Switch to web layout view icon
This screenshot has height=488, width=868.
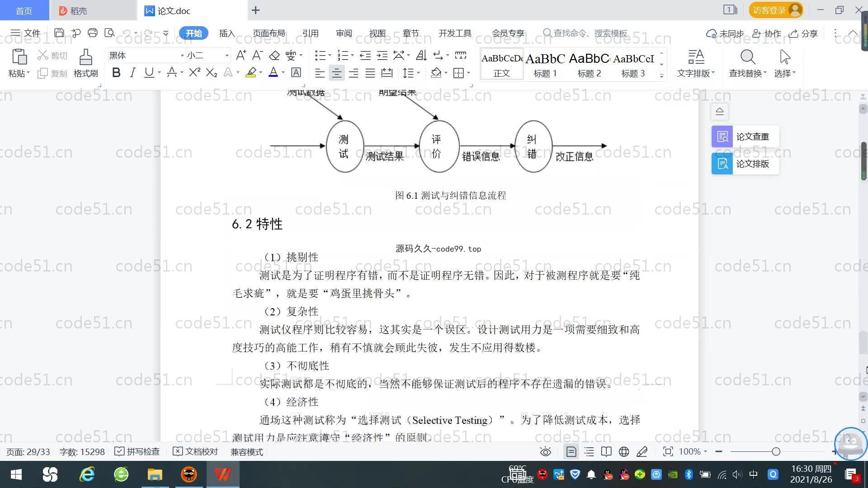(x=624, y=451)
